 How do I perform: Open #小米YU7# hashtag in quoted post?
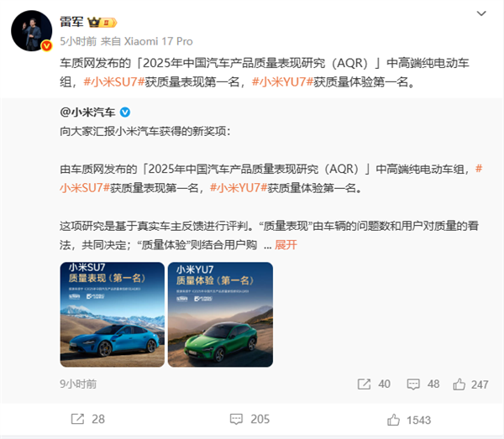[239, 188]
